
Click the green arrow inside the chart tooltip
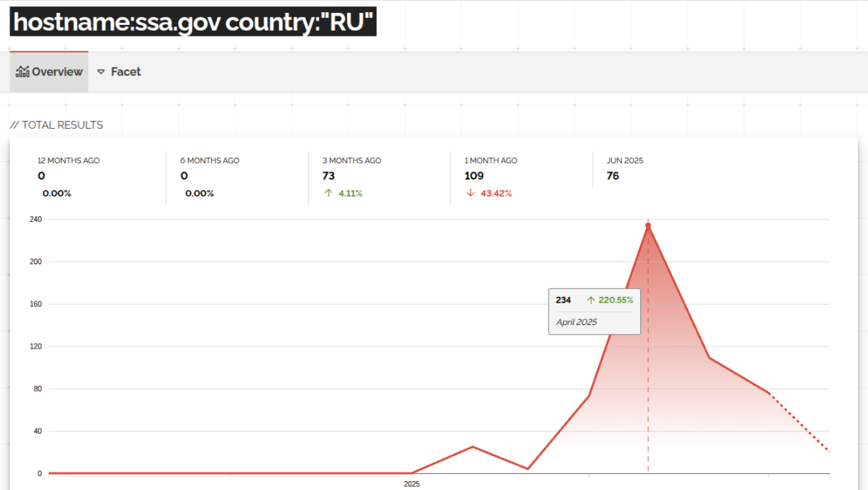(x=591, y=300)
